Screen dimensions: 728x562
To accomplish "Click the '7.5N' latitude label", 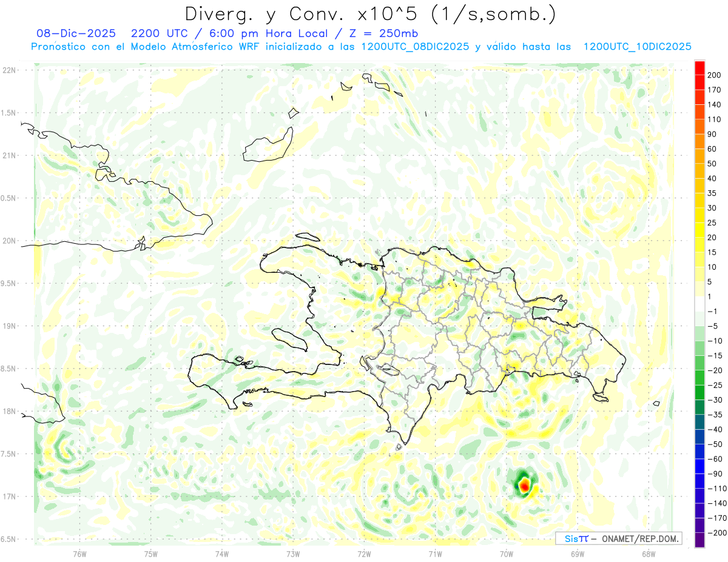I will pos(7,454).
